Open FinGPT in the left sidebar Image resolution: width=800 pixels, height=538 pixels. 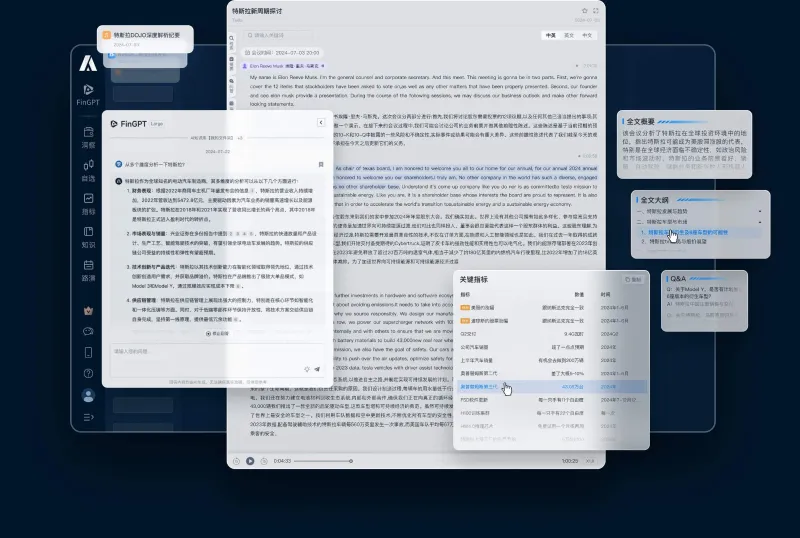coord(88,95)
